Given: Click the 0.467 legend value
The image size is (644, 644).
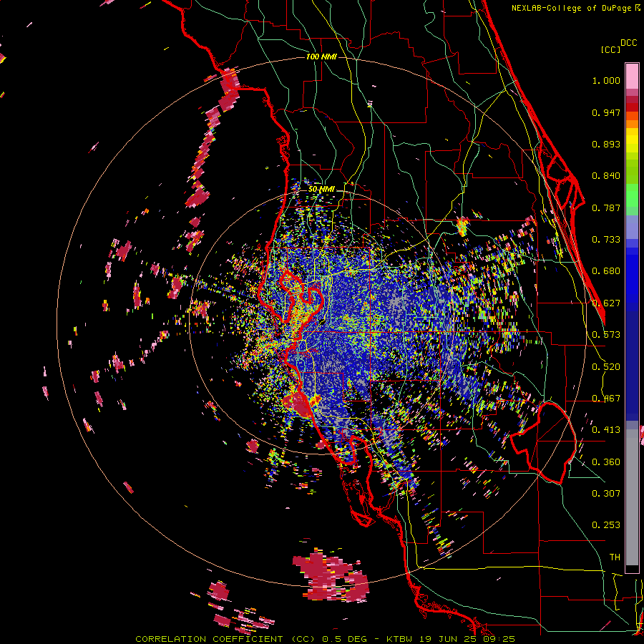Looking at the screenshot, I should click(x=606, y=399).
